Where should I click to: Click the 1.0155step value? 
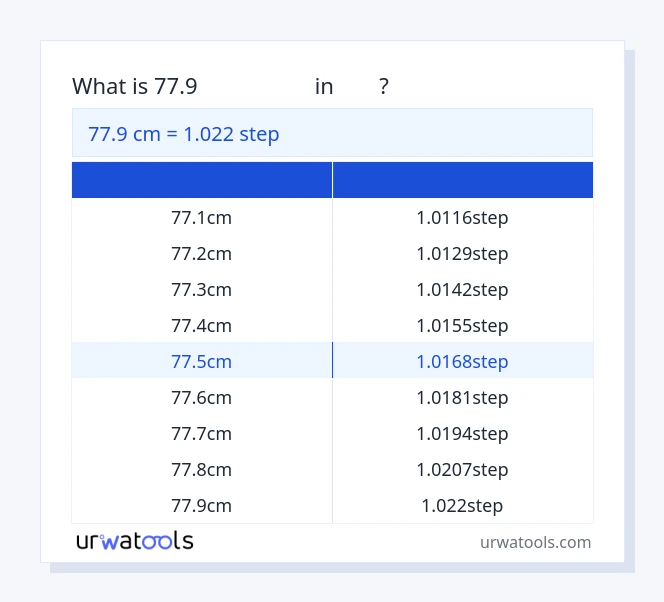point(462,325)
